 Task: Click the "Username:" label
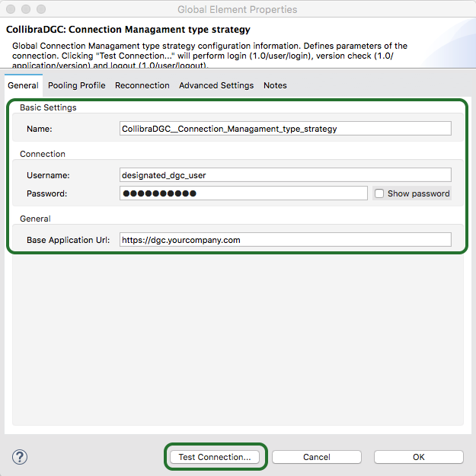click(x=48, y=175)
